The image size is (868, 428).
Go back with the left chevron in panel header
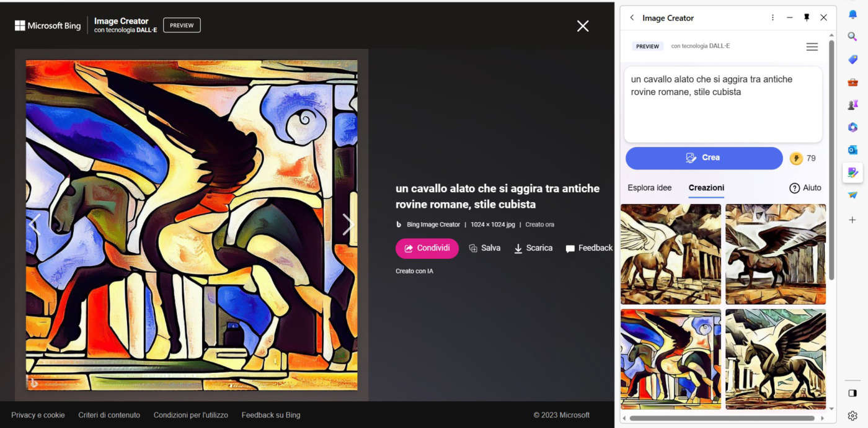[x=632, y=17]
